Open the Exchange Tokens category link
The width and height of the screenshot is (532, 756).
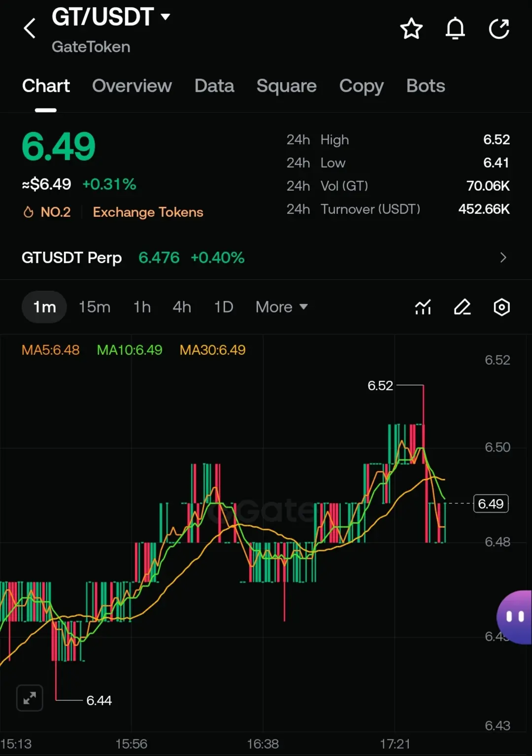[148, 212]
